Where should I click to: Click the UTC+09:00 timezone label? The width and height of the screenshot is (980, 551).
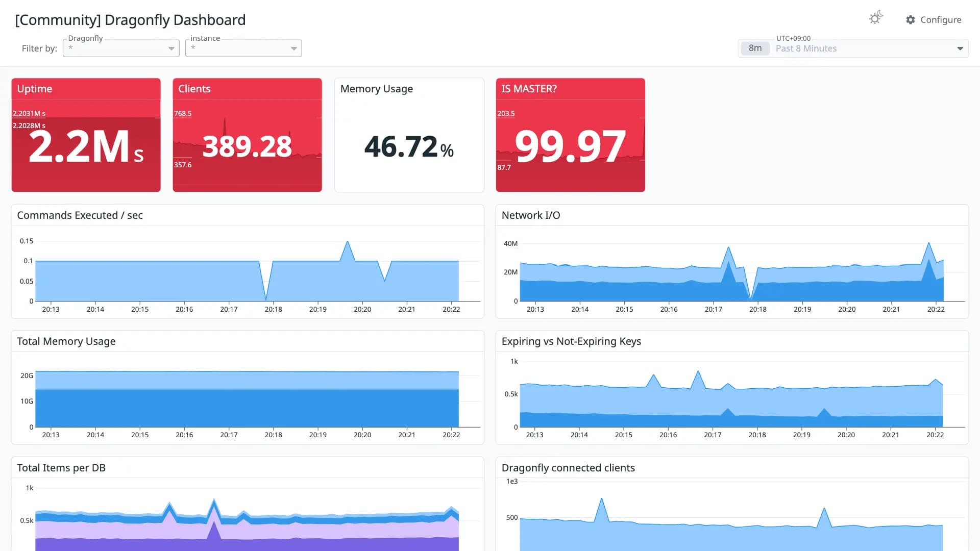tap(793, 38)
